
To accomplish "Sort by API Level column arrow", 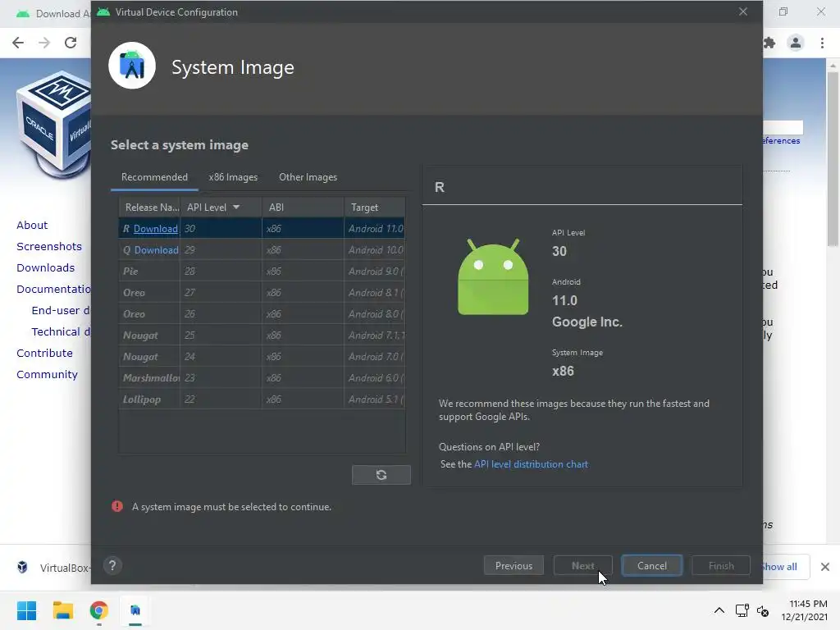I will click(x=236, y=207).
